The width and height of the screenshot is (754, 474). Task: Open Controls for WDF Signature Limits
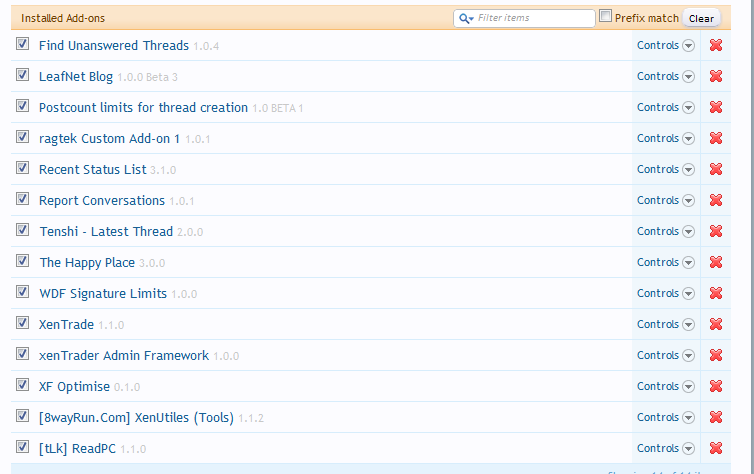pos(666,293)
